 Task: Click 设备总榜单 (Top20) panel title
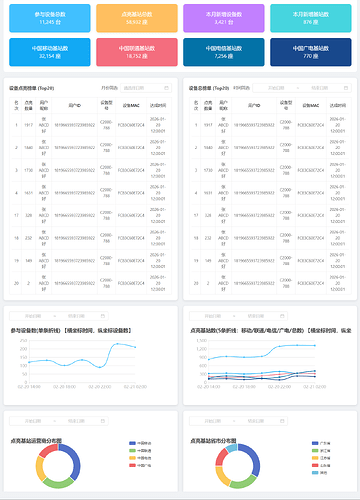tap(209, 88)
